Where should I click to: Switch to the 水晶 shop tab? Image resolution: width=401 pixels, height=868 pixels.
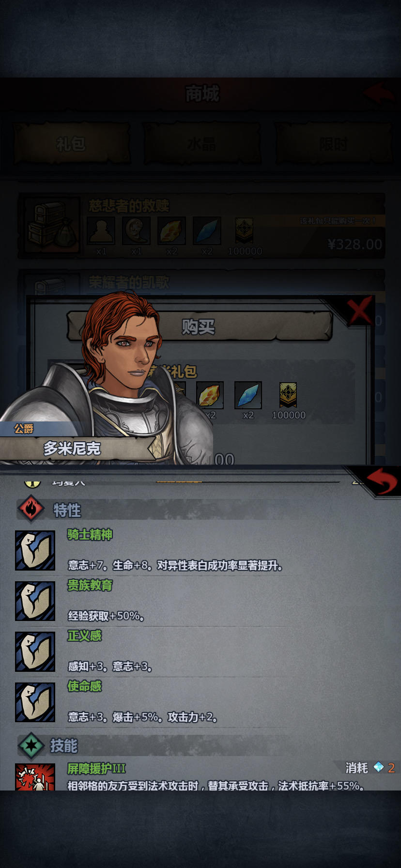(x=201, y=144)
